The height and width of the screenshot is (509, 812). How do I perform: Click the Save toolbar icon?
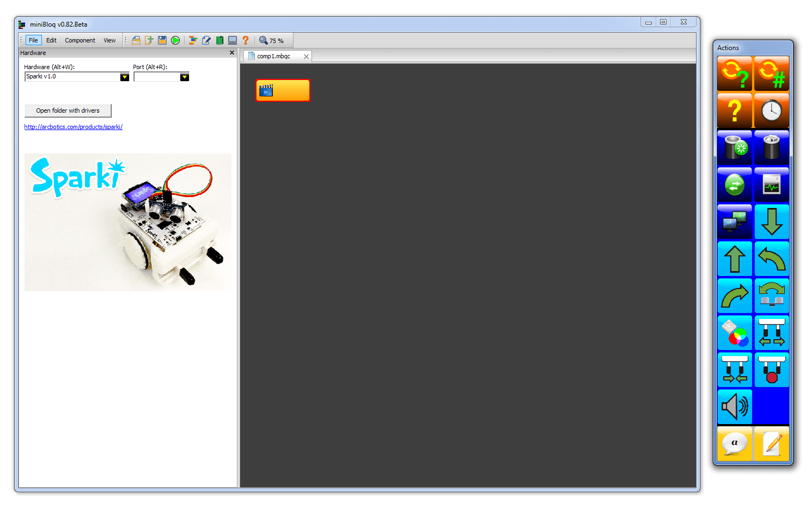162,40
